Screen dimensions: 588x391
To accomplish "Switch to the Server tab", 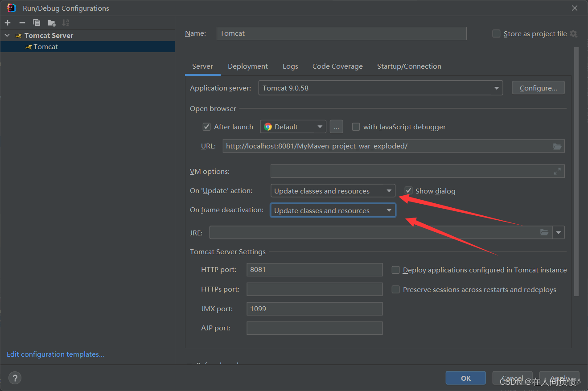I will tap(202, 66).
